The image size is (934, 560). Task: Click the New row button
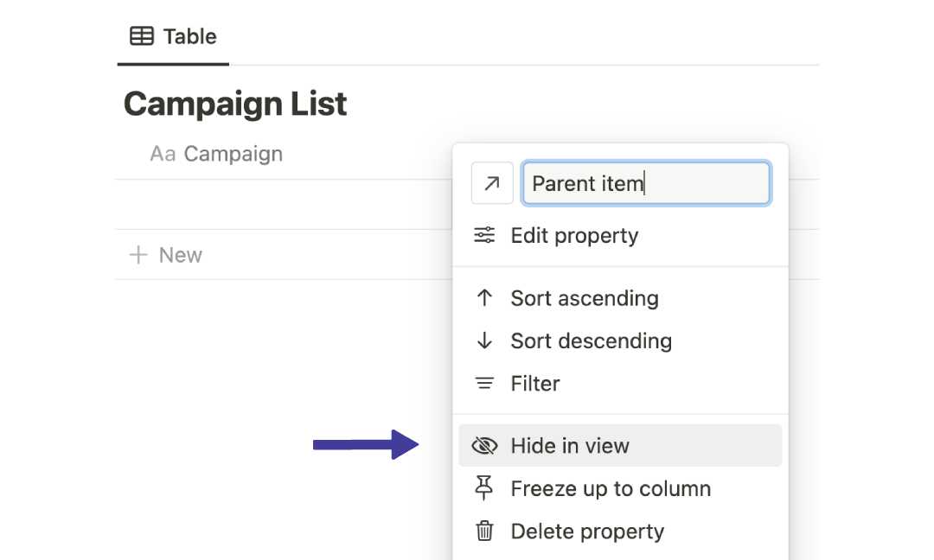[x=180, y=254]
